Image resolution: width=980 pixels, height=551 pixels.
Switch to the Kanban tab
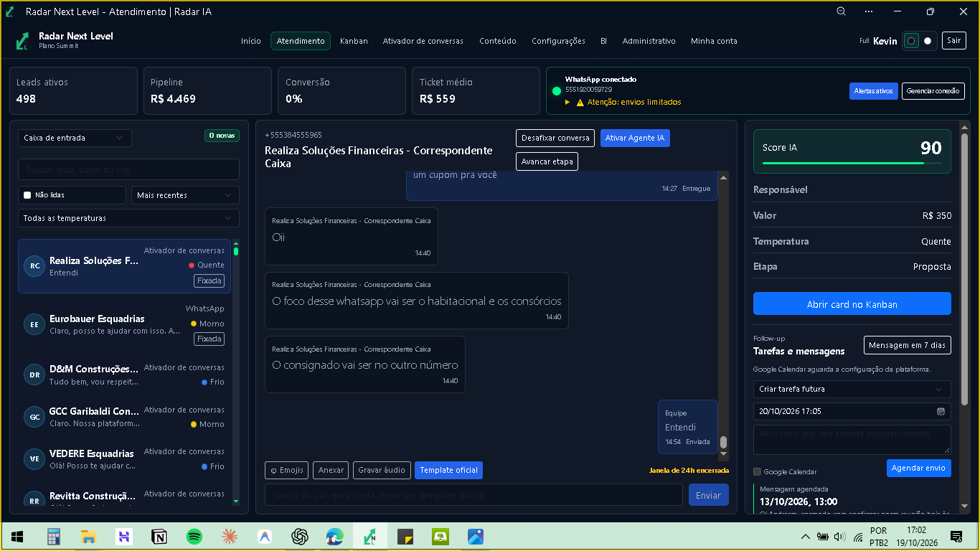(354, 41)
